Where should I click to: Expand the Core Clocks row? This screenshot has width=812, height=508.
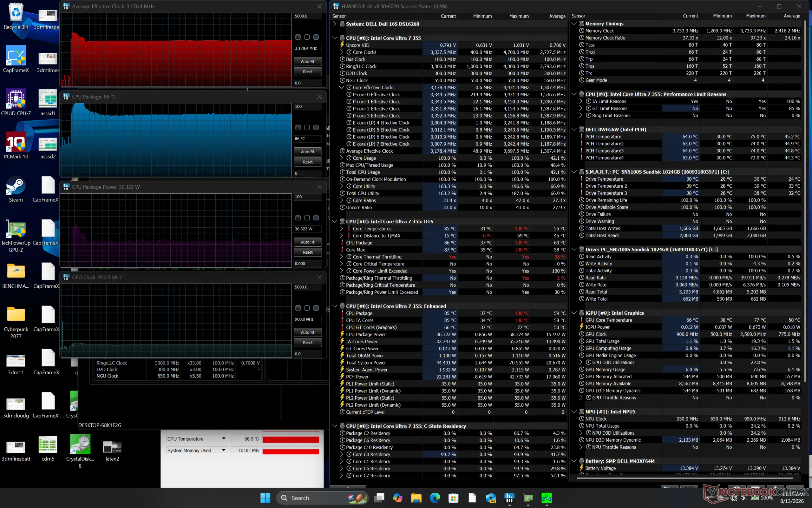tap(342, 52)
